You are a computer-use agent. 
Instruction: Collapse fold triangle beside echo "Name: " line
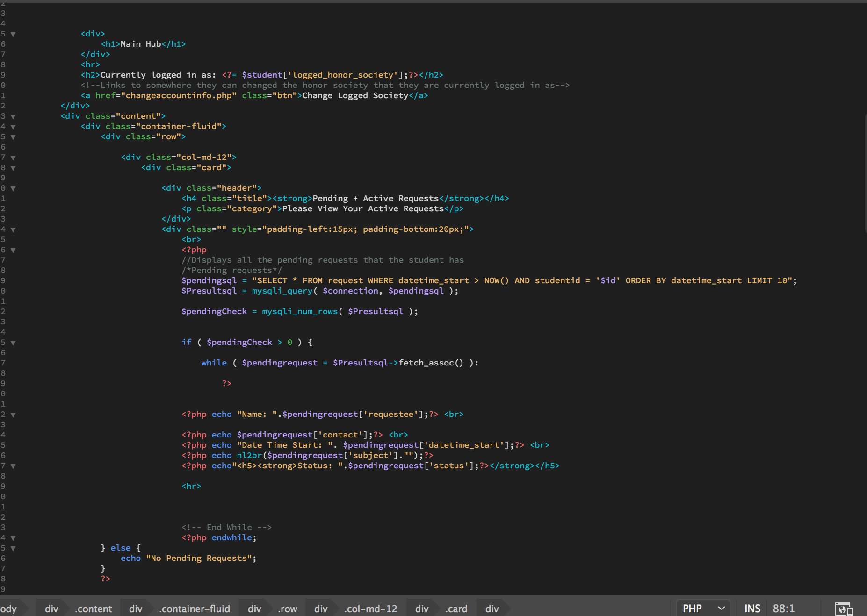(x=13, y=415)
